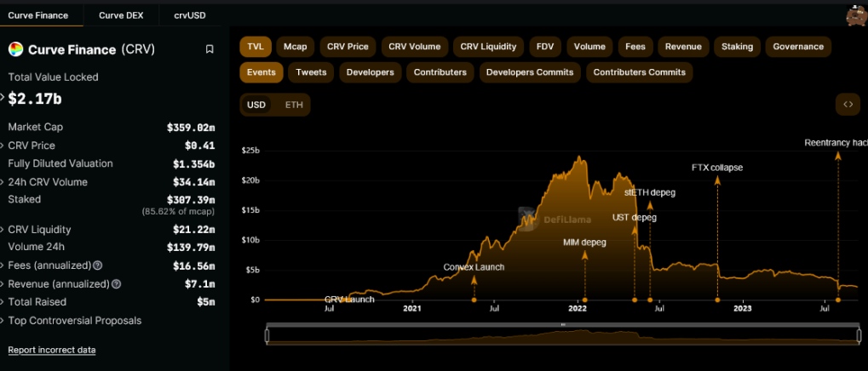Screen dimensions: 868x371
Task: Click the user avatar in the top corner
Action: click(x=856, y=15)
